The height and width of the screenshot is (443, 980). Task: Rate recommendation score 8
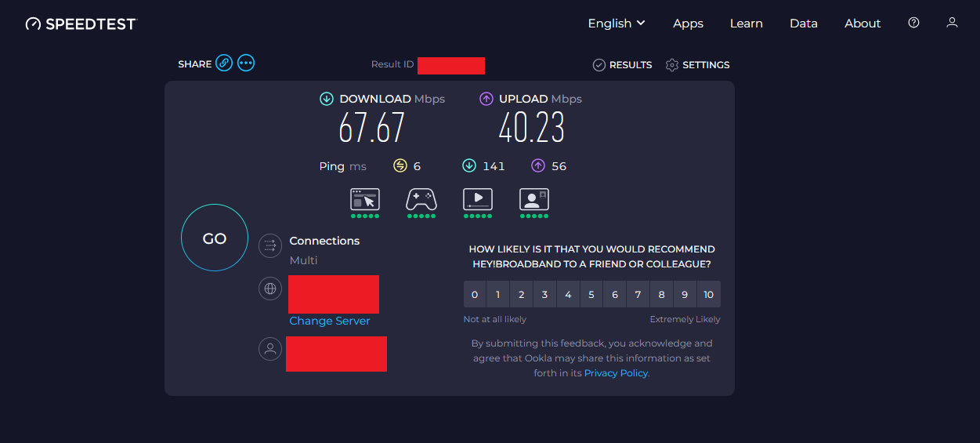662,295
